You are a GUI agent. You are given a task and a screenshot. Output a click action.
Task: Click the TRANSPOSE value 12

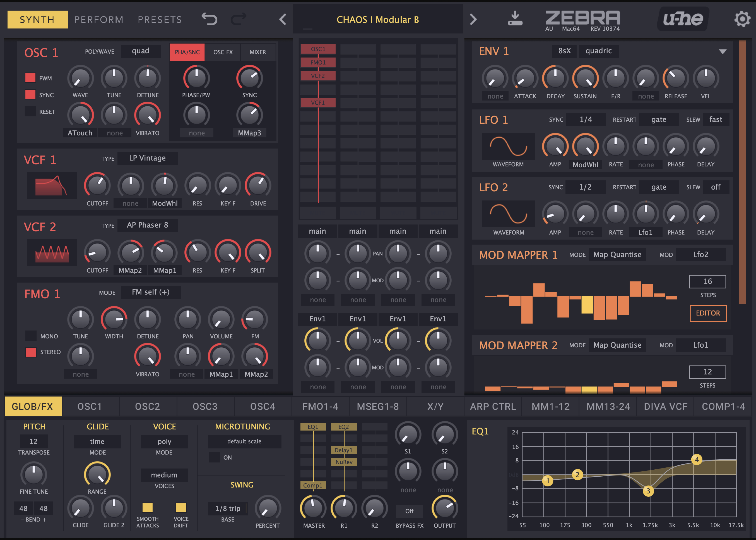[33, 441]
